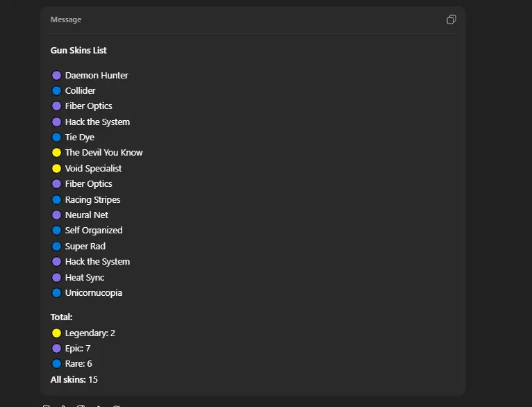
Task: Click the Rare: 6 count text
Action: pos(78,364)
